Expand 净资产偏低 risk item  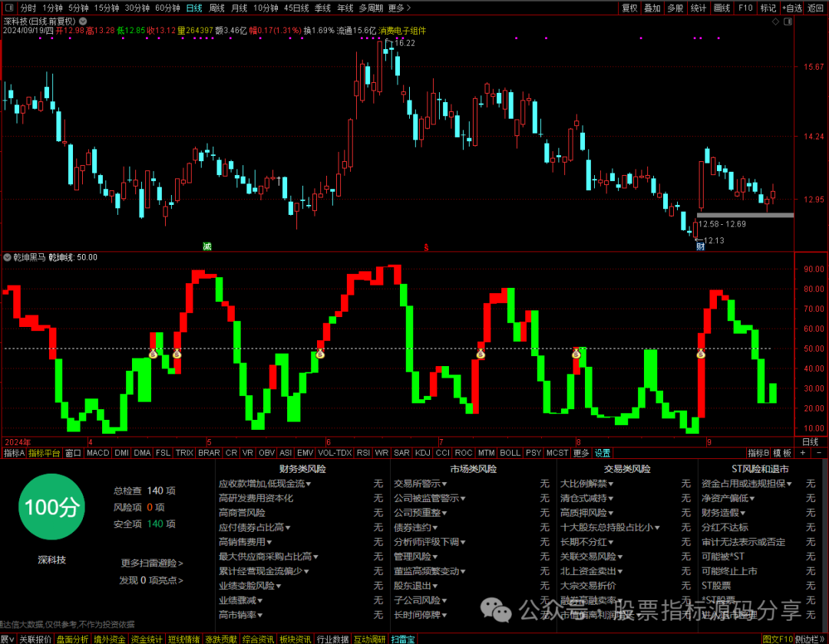(728, 498)
